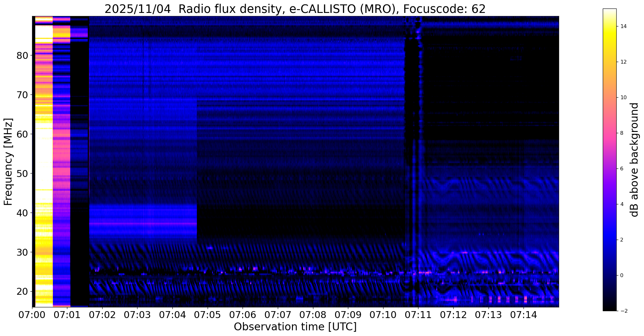This screenshot has height=336, width=644.
Task: Click the 07:08 time tick label
Action: coord(313,315)
